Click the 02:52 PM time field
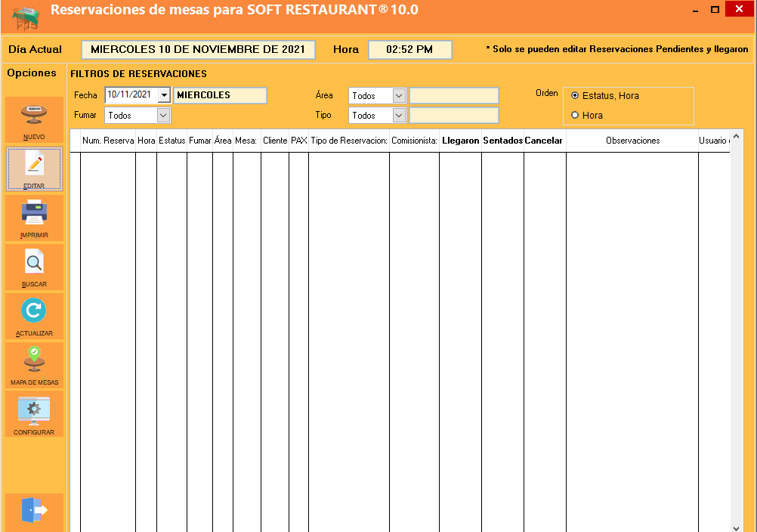757x532 pixels. click(410, 49)
